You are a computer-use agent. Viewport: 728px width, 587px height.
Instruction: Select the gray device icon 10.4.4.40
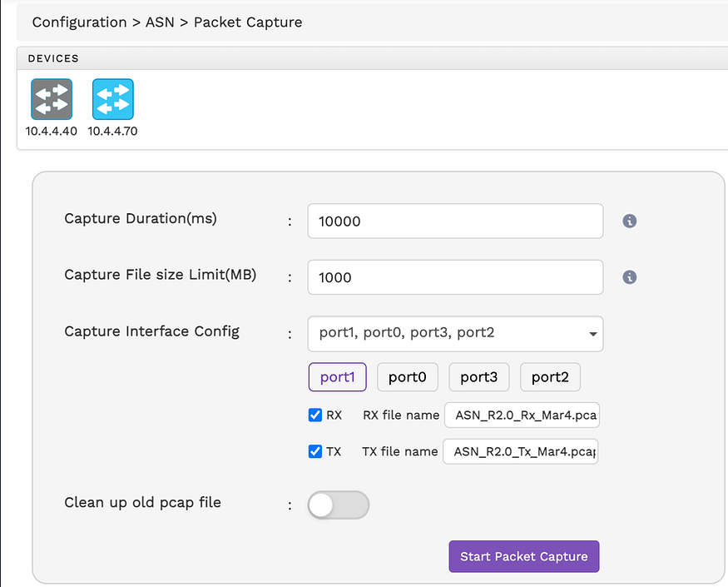click(52, 99)
